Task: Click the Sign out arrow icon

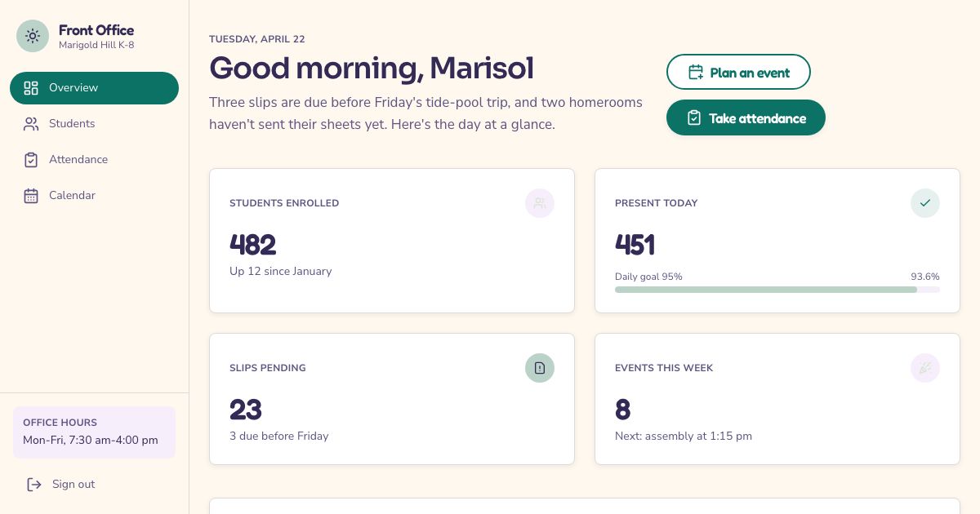Action: point(34,485)
